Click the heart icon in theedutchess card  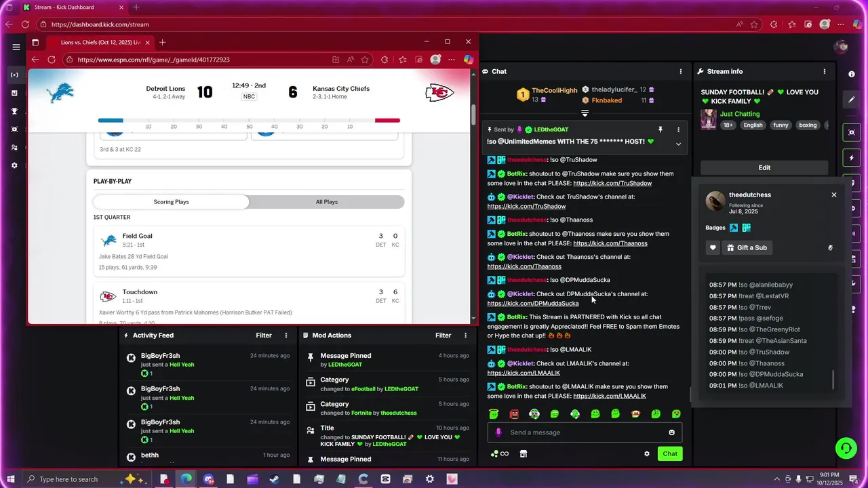(x=713, y=248)
